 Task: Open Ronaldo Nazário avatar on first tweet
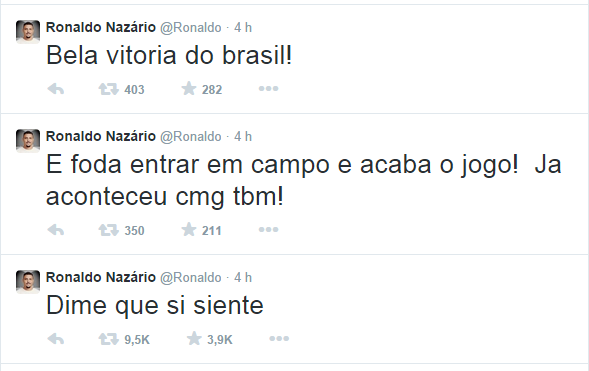28,32
